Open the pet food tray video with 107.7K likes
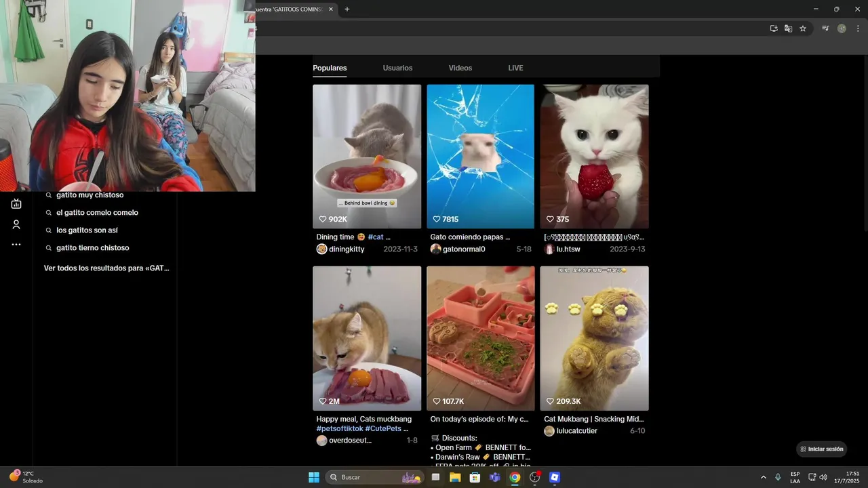The width and height of the screenshot is (868, 488). pyautogui.click(x=481, y=338)
